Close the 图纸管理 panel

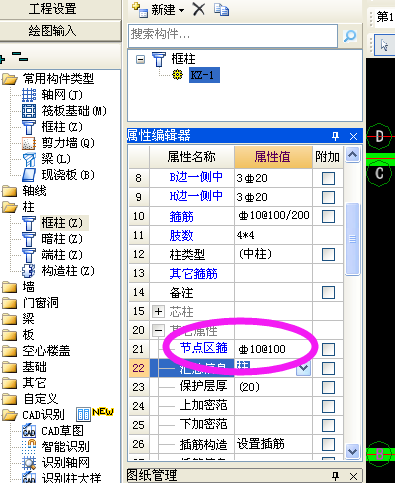353,476
